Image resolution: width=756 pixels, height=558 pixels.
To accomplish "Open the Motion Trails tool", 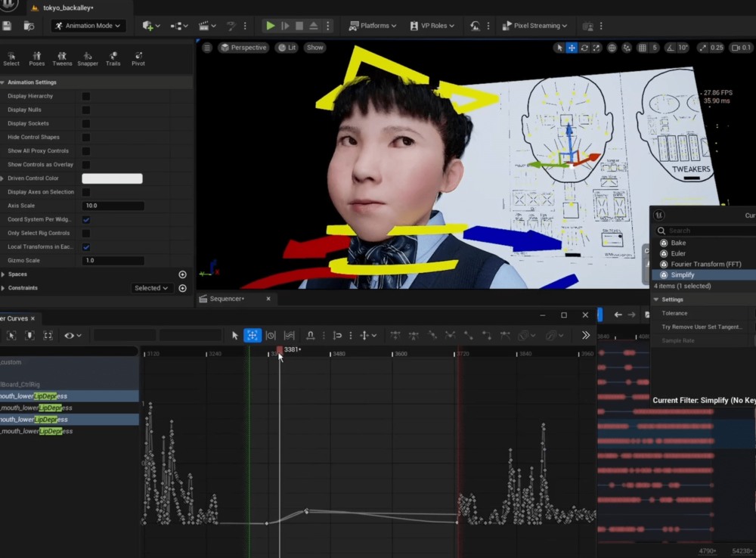I will click(x=113, y=59).
